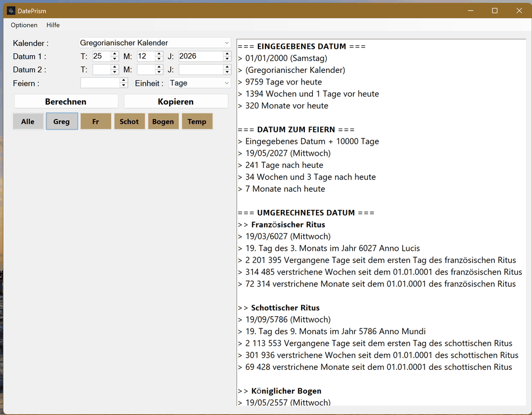Click the '241 Tage nach heute' line
This screenshot has height=415, width=532.
[284, 165]
